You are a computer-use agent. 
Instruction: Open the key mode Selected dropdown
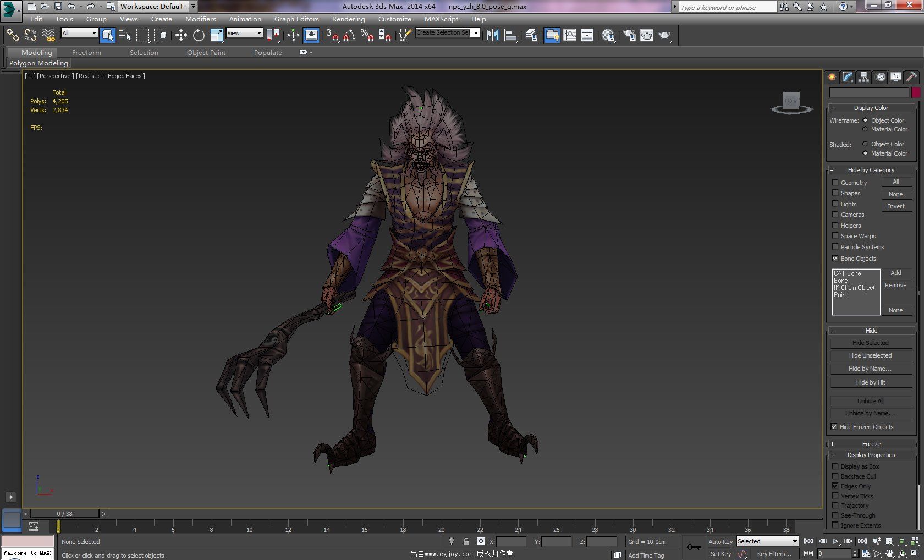coord(767,541)
